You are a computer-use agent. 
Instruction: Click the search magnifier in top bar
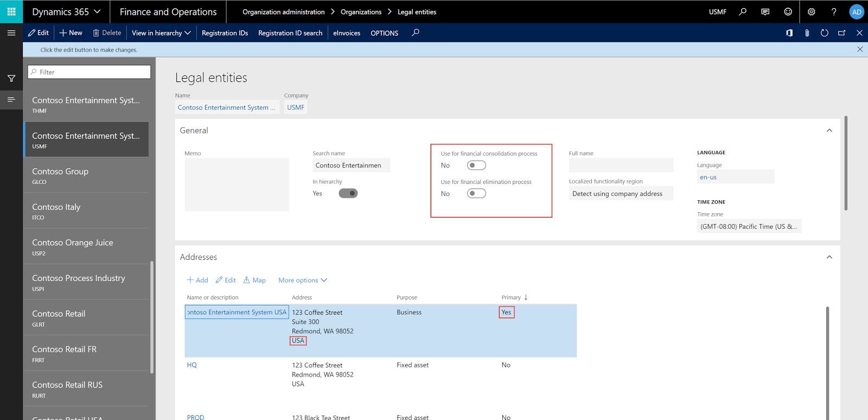[743, 11]
